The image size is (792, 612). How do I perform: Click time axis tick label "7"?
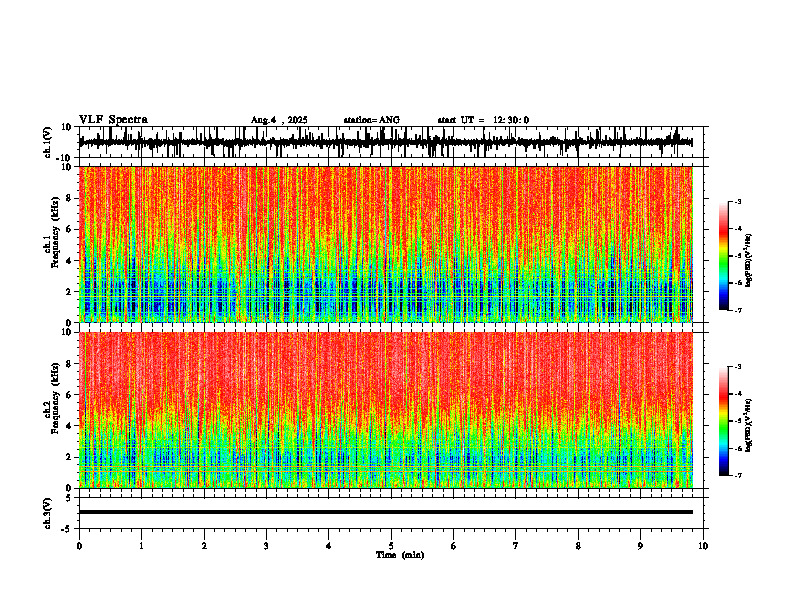pyautogui.click(x=516, y=546)
